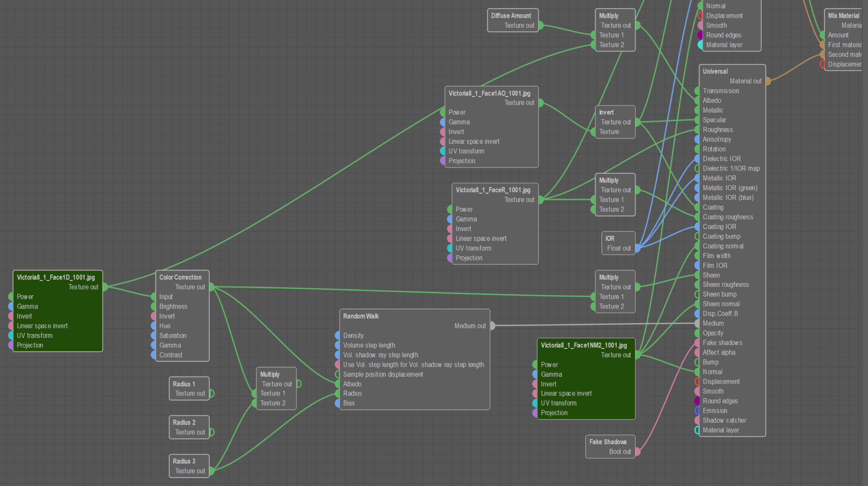
Task: Click the IOR node Float out pin
Action: [x=638, y=248]
